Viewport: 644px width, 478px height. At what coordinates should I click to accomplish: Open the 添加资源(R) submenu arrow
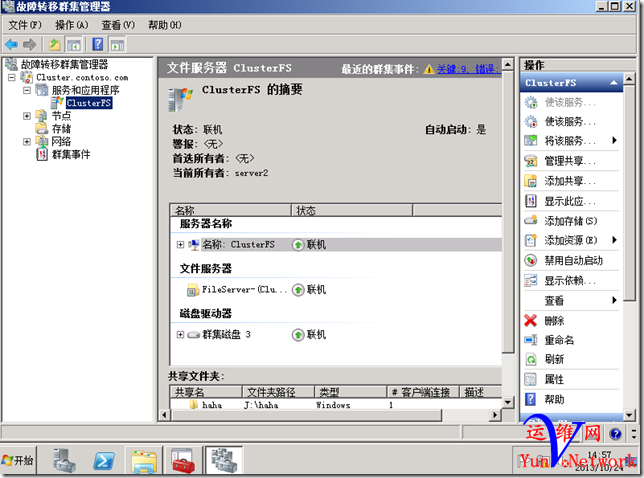point(614,240)
